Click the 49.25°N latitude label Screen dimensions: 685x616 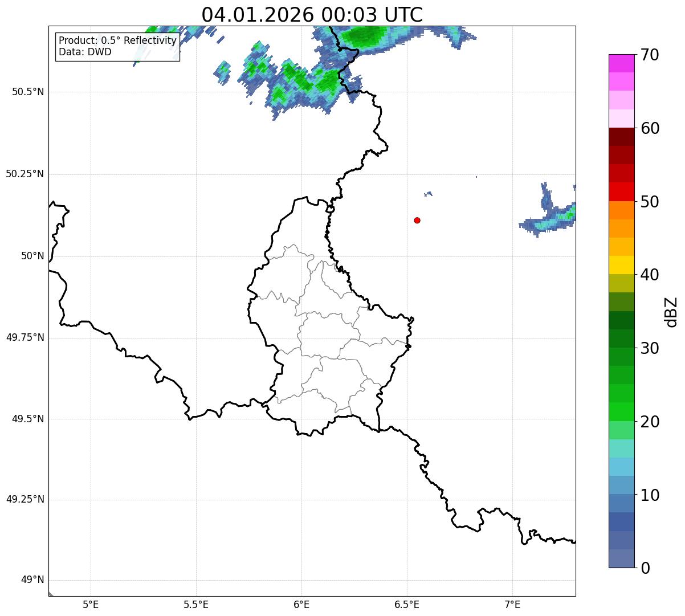[25, 499]
